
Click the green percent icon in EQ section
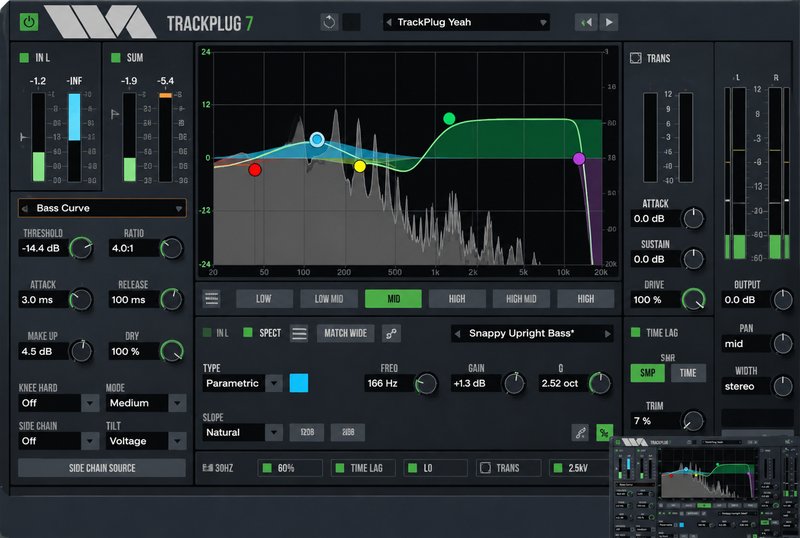point(604,433)
